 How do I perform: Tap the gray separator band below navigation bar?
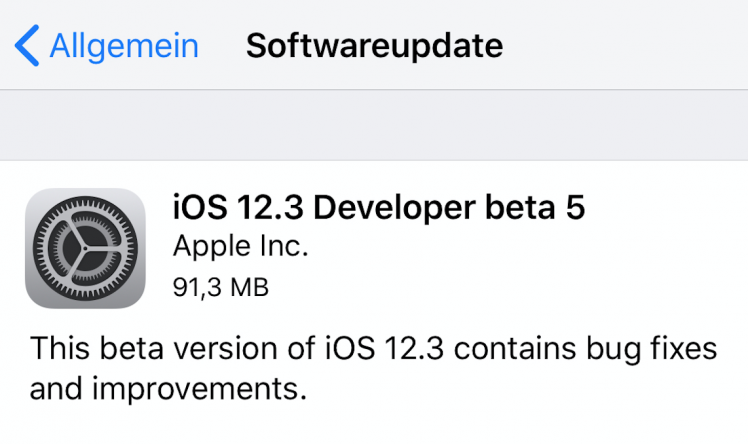pyautogui.click(x=374, y=125)
